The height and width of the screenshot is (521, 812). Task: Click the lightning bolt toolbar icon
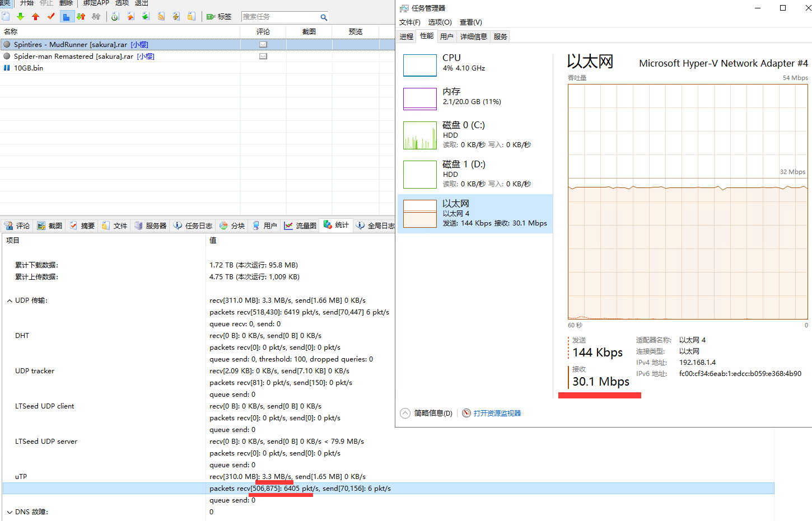[x=176, y=17]
